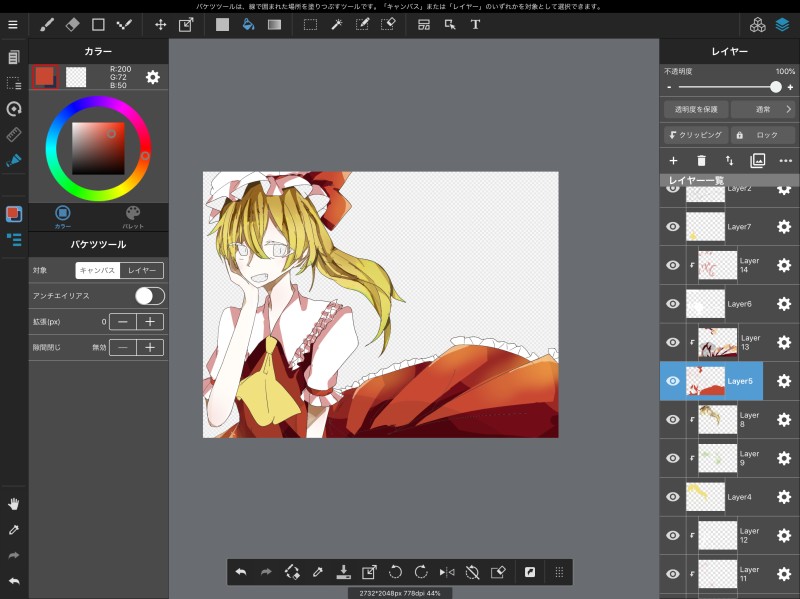
Task: Set target to キャンバス
Action: pos(97,270)
